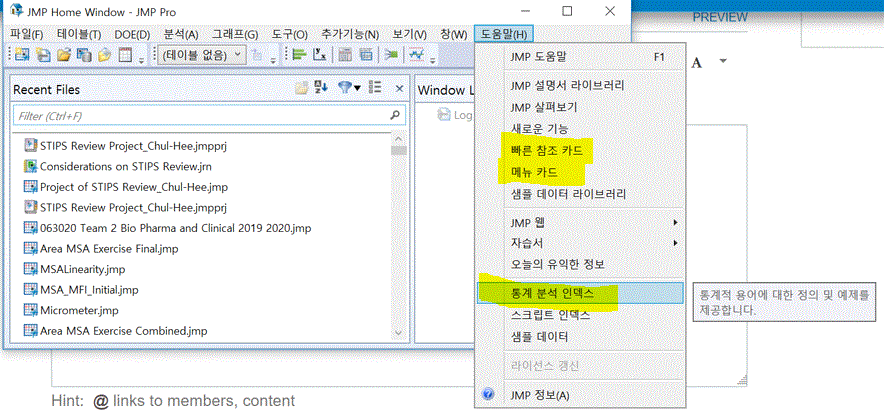
Task: Select 샘플 데이터 menu entry
Action: (581, 336)
